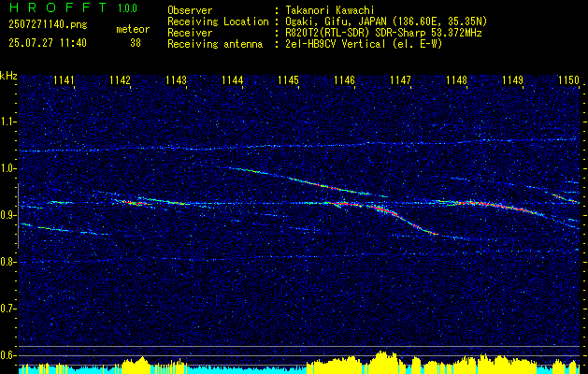Viewport: 588px width, 374px height.
Task: Click time marker 1145
Action: pos(288,80)
